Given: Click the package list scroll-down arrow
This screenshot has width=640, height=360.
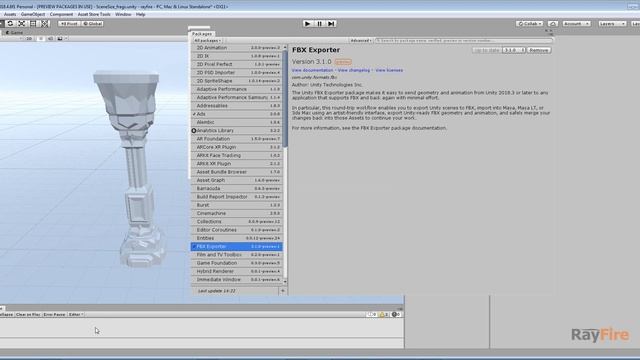Looking at the screenshot, I should pyautogui.click(x=285, y=282).
